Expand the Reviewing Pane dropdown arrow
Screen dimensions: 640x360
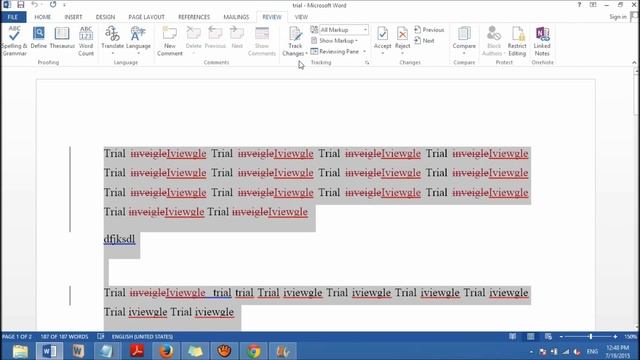(x=364, y=52)
